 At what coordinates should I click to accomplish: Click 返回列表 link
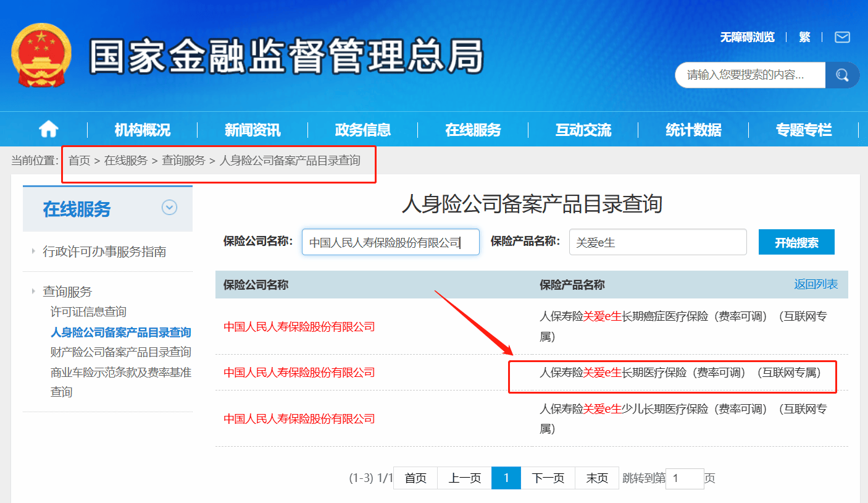coord(816,284)
